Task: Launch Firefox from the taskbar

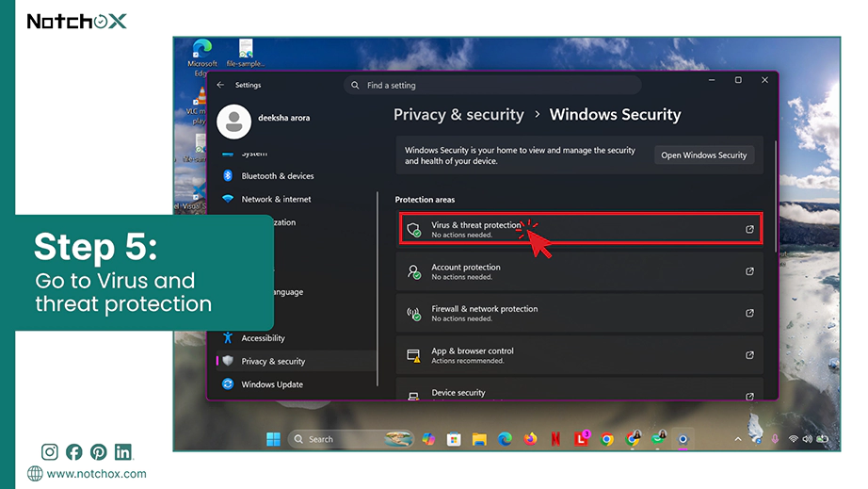Action: [530, 439]
